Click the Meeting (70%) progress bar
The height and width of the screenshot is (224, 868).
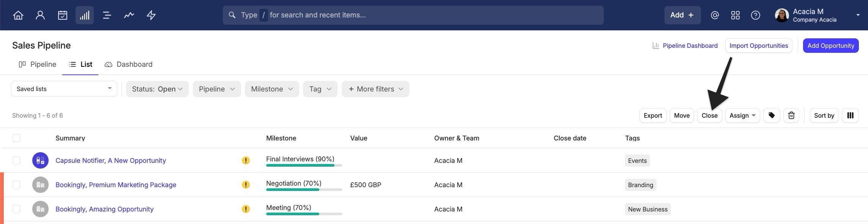pos(304,214)
